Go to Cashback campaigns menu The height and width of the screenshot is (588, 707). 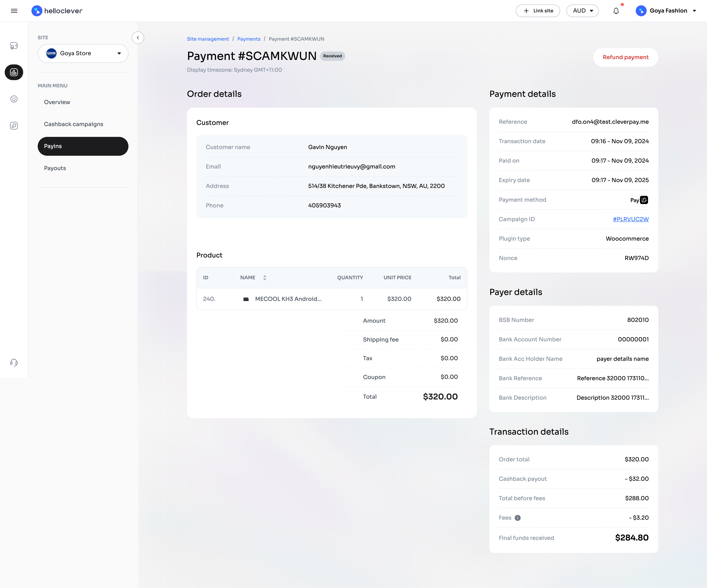[73, 124]
